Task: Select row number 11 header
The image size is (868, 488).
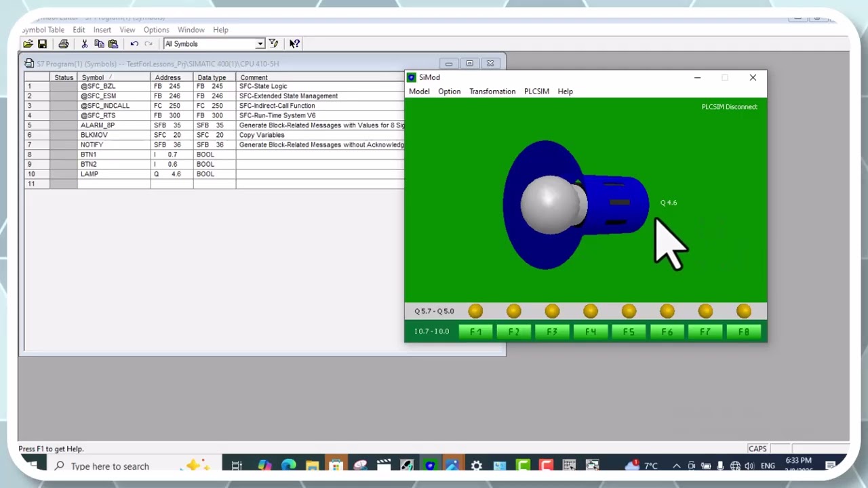Action: [37, 184]
